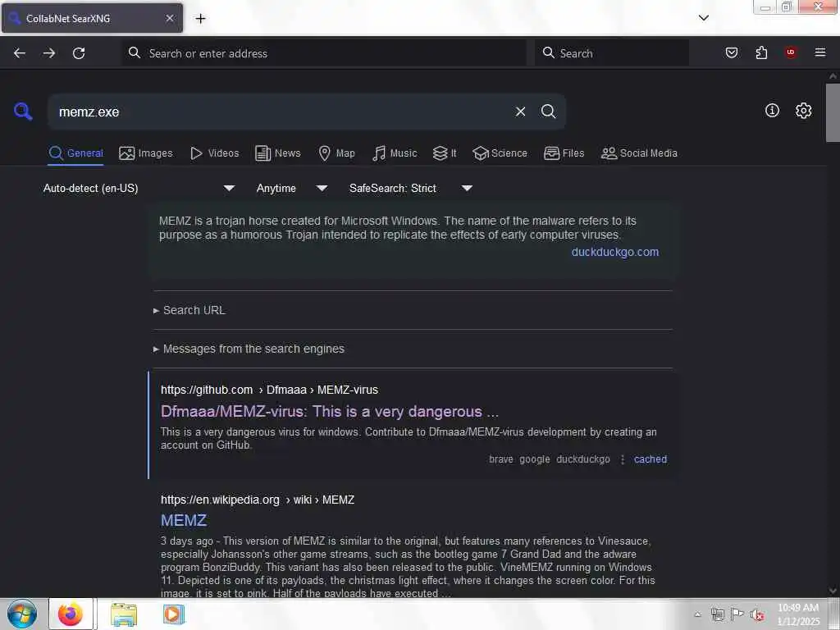Open Pocket save icon in toolbar
This screenshot has height=630, width=840.
731,52
